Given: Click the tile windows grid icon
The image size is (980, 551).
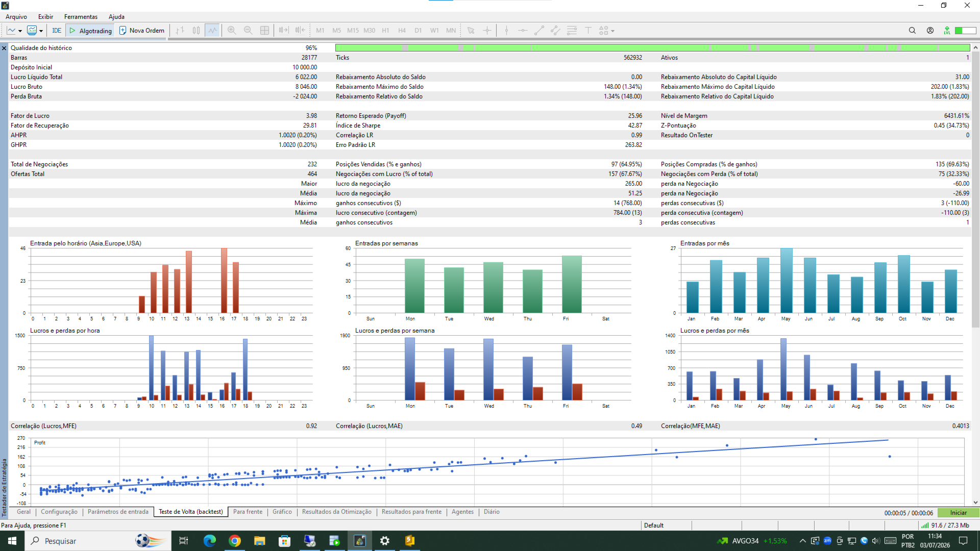Looking at the screenshot, I should coord(264,31).
